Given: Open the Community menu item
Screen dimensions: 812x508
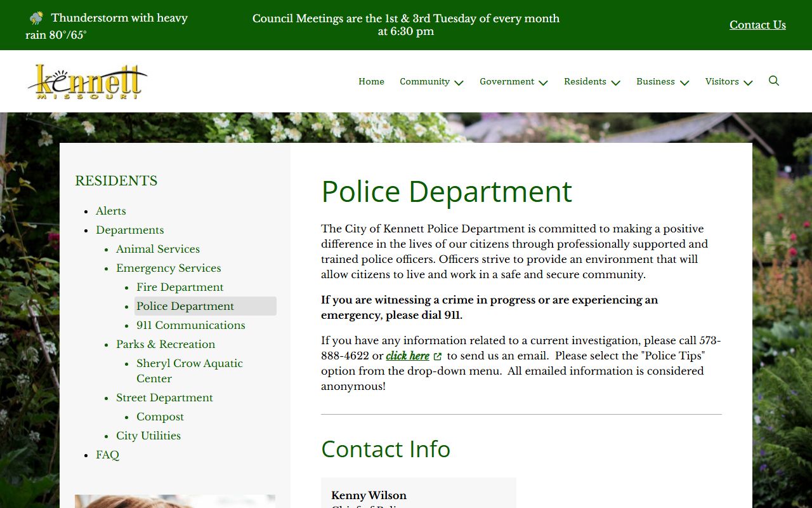Looking at the screenshot, I should pos(424,81).
